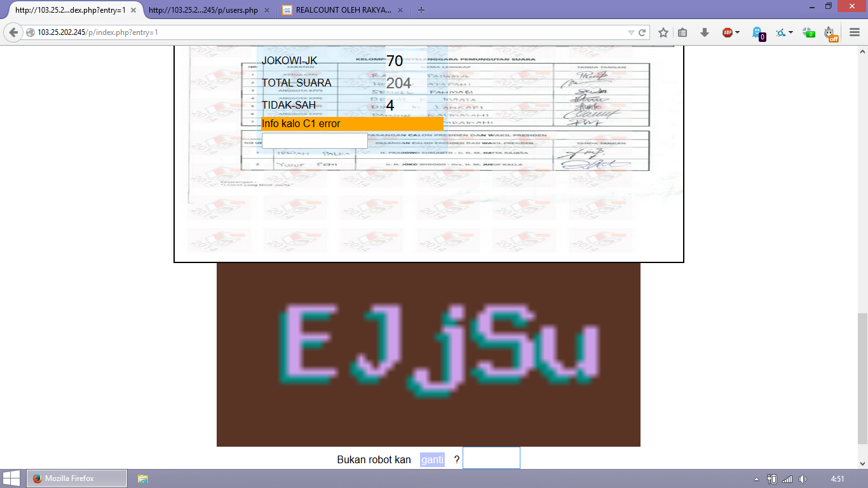Click the taskbar clock showing 4:51

(x=837, y=478)
